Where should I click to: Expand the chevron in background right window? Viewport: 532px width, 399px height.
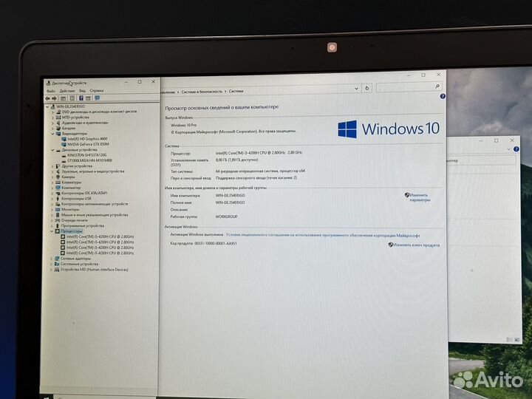(508, 149)
